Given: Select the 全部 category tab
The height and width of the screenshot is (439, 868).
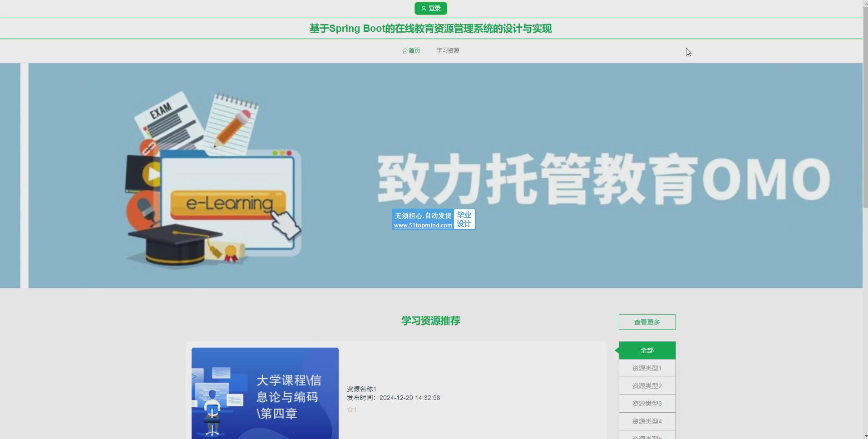Looking at the screenshot, I should (x=647, y=351).
